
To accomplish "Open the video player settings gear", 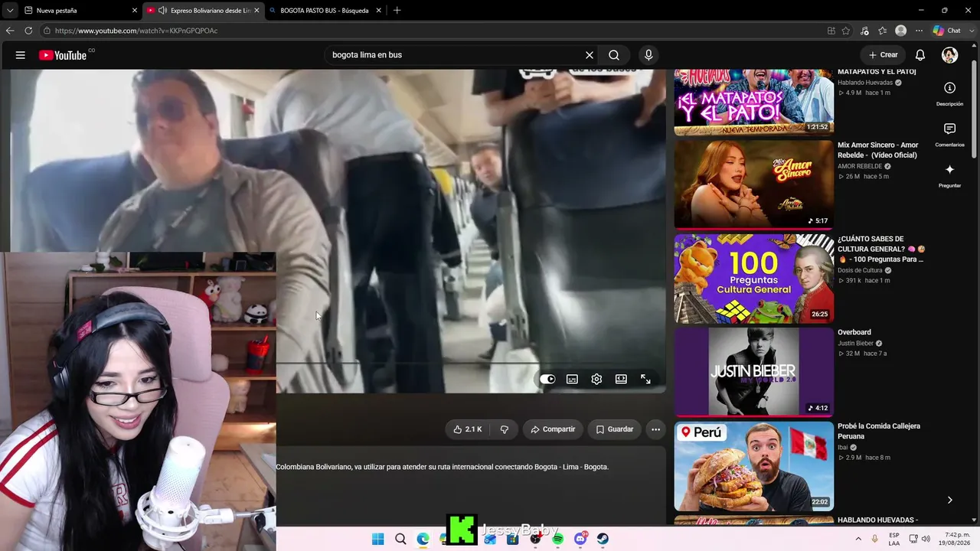I will (596, 379).
